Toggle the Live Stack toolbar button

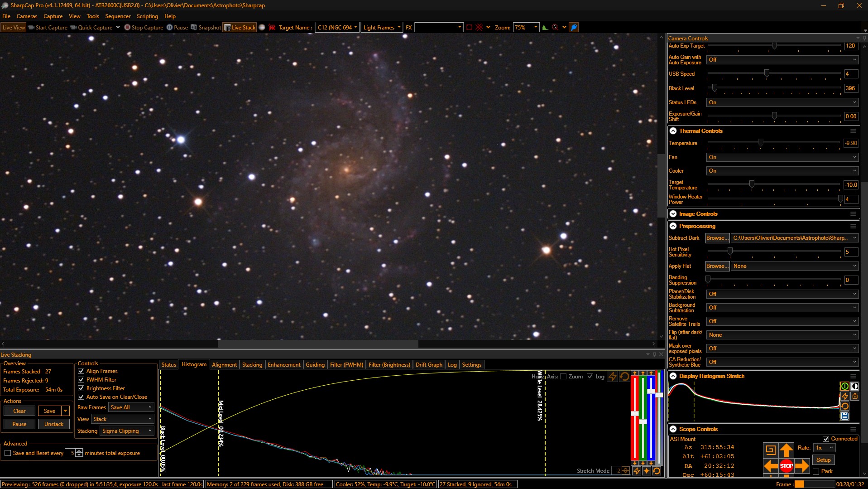[x=240, y=28]
